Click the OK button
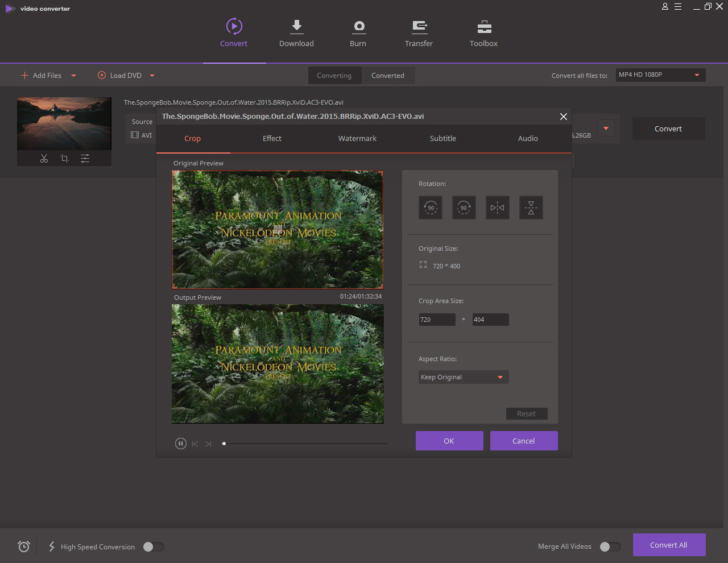Screen dimensions: 728x563 pos(449,441)
